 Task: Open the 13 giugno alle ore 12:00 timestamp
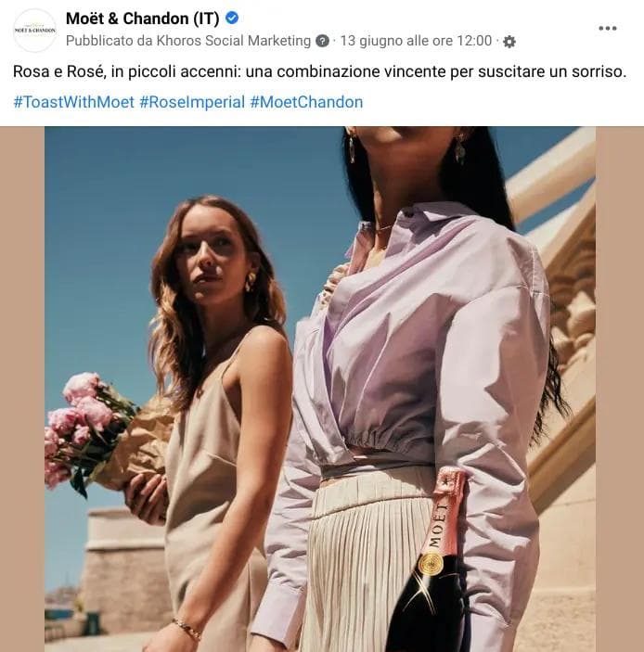[416, 41]
